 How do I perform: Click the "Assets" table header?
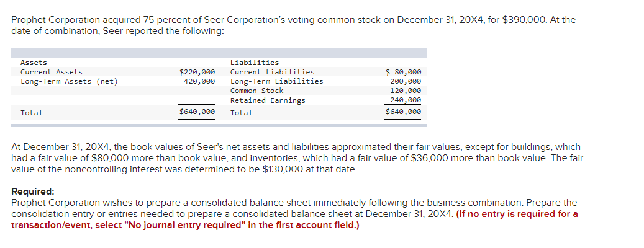tap(34, 63)
